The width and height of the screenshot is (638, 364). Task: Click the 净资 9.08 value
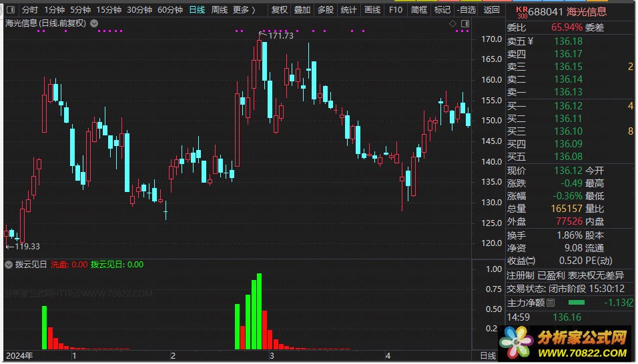pyautogui.click(x=573, y=248)
